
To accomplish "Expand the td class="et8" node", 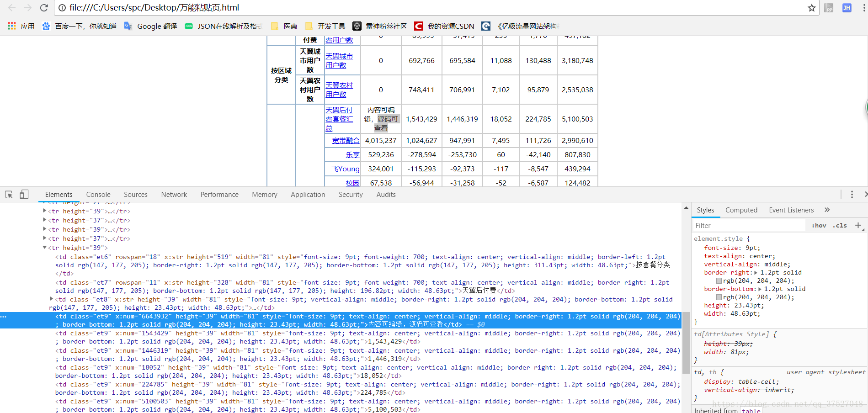I will click(52, 299).
